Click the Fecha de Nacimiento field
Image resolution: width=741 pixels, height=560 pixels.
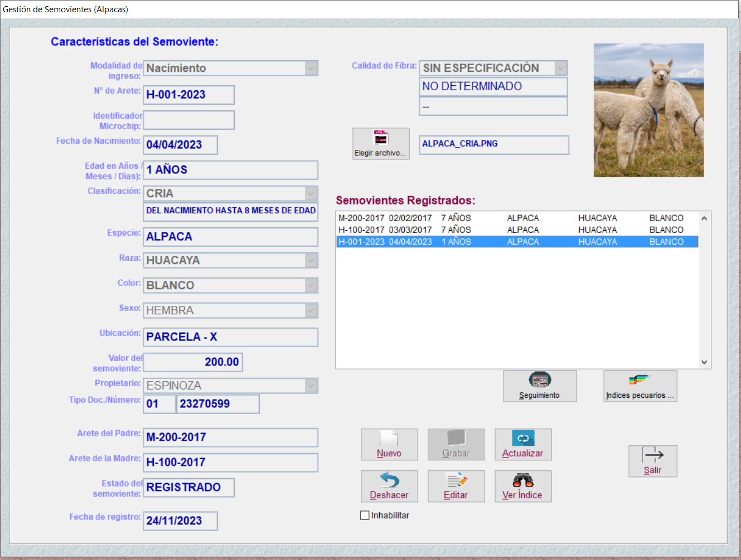click(180, 145)
